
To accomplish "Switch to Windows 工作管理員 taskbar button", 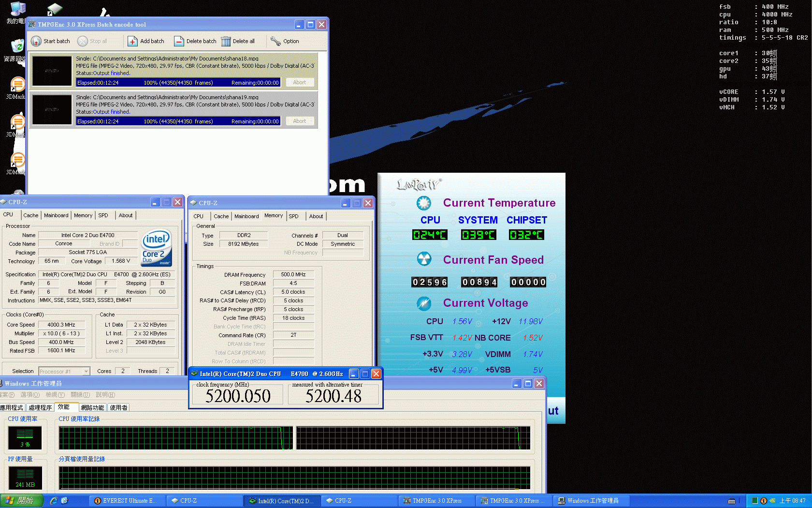I will (x=592, y=501).
